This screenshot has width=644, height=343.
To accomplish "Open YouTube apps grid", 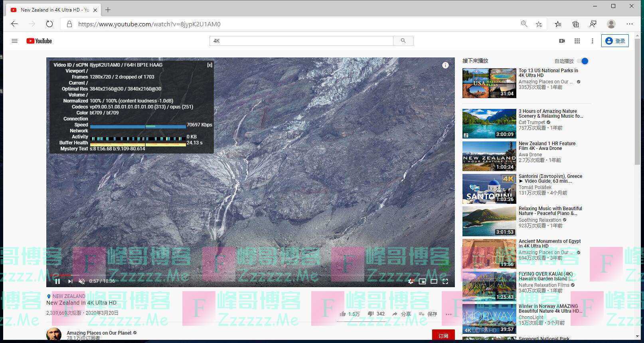I will tap(577, 41).
